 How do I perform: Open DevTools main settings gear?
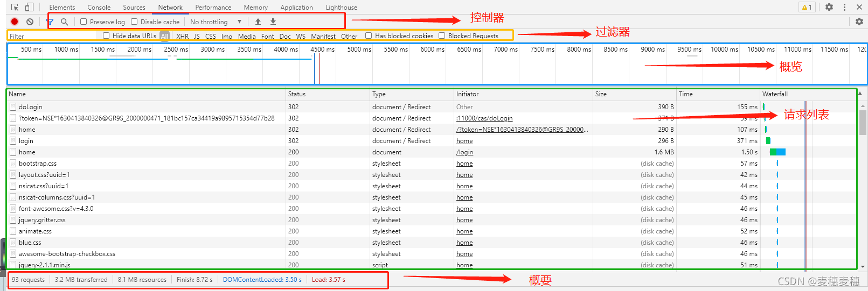click(829, 7)
